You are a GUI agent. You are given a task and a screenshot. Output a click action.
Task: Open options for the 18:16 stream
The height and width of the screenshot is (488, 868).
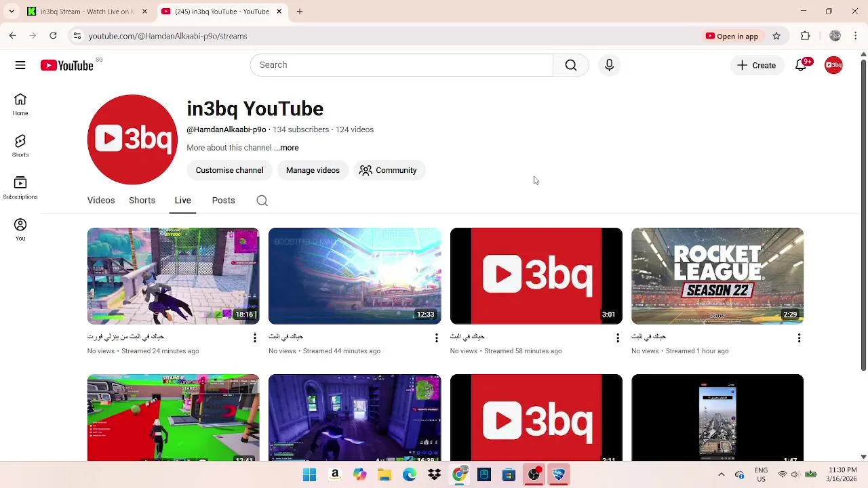pos(255,338)
